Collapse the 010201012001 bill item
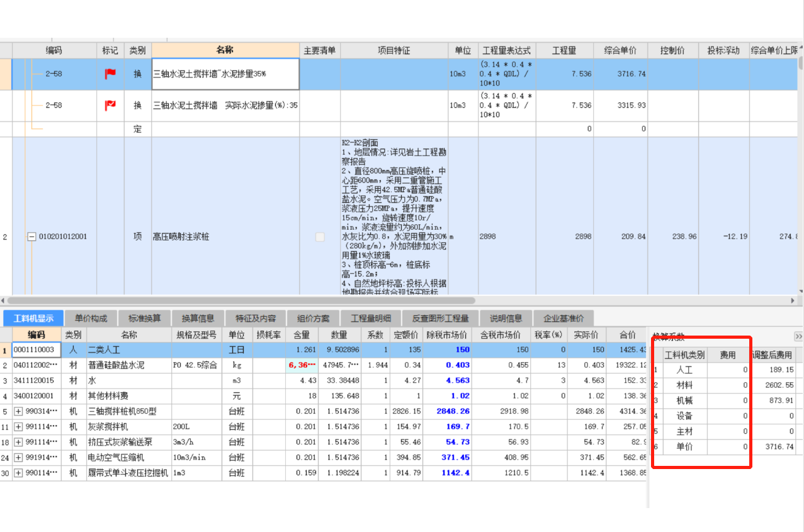This screenshot has width=804, height=532. [x=31, y=237]
